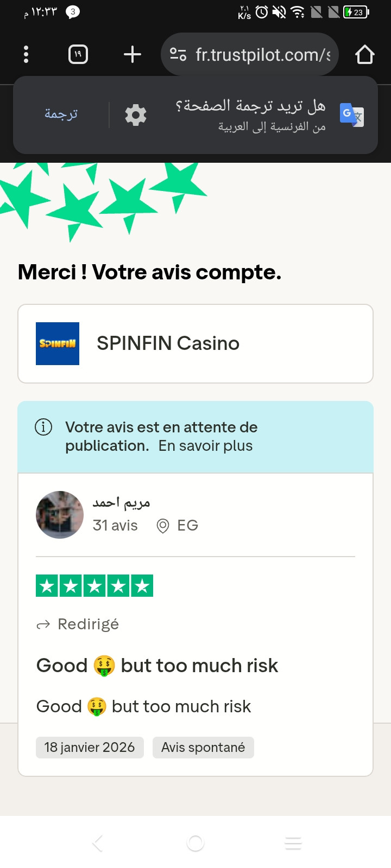The image size is (391, 868).
Task: Open recent apps from navigation bar
Action: 293,843
